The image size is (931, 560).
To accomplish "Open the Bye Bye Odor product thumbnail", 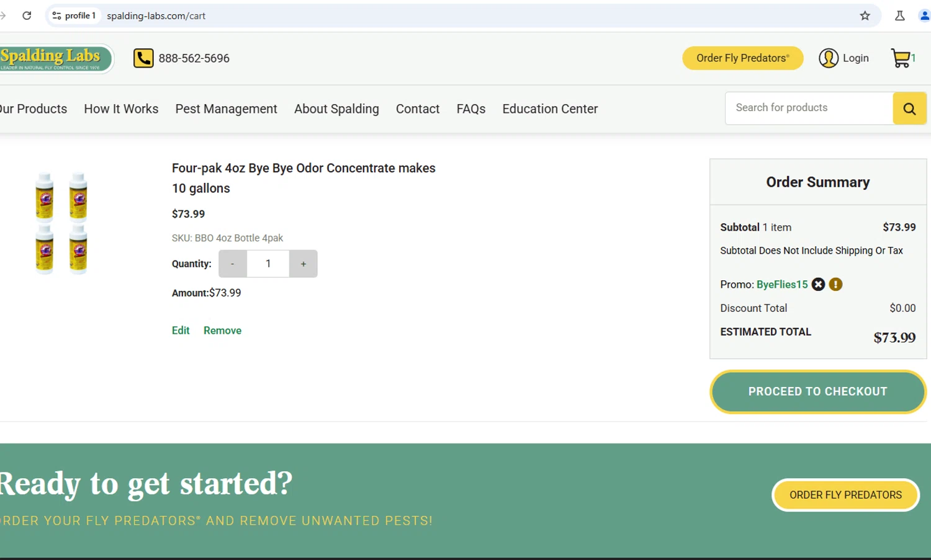I will [61, 223].
